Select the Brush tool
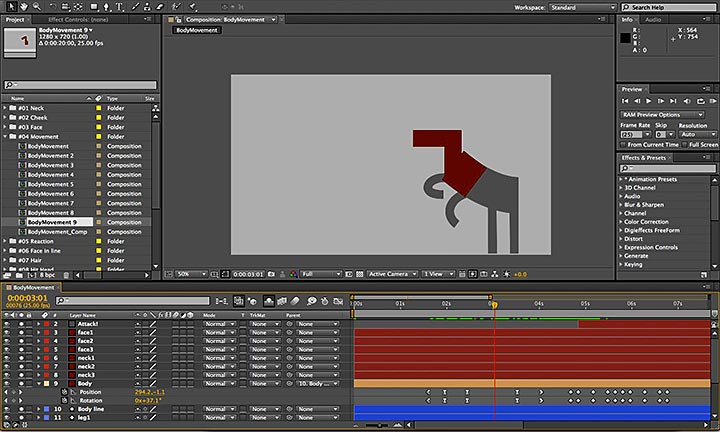The height and width of the screenshot is (432, 720). point(135,6)
